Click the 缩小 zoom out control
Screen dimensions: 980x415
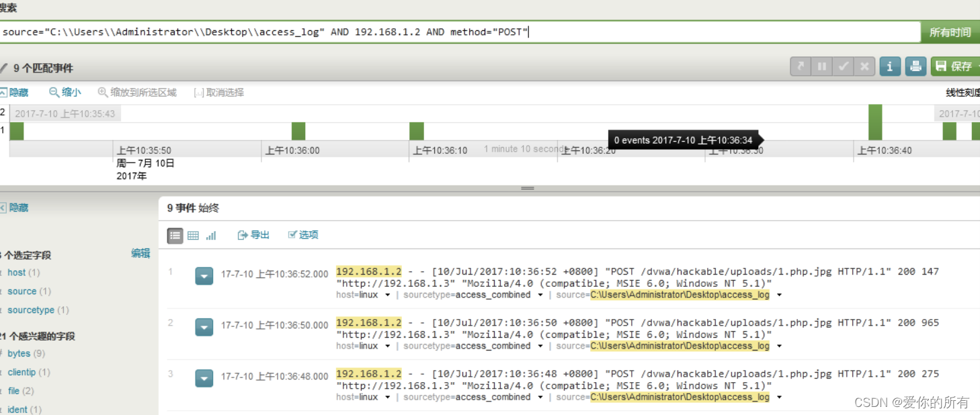[65, 92]
